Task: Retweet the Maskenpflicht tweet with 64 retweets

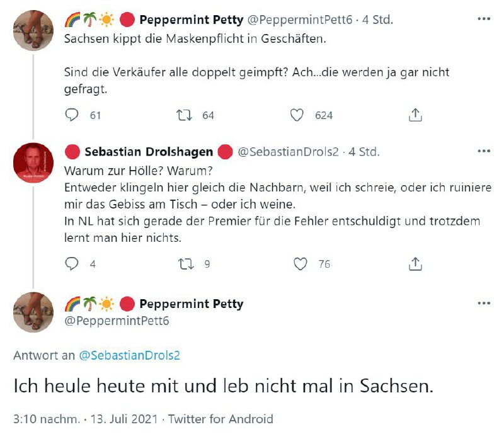Action: pyautogui.click(x=185, y=115)
